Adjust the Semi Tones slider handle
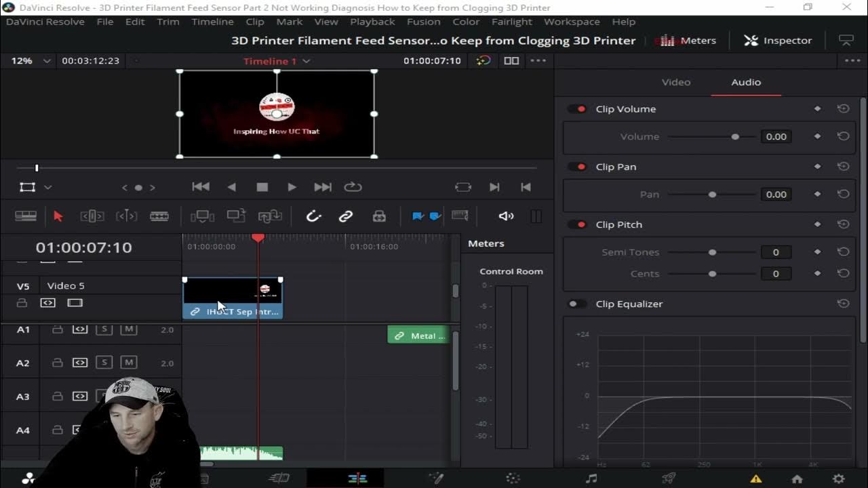Image resolution: width=868 pixels, height=488 pixels. 712,252
